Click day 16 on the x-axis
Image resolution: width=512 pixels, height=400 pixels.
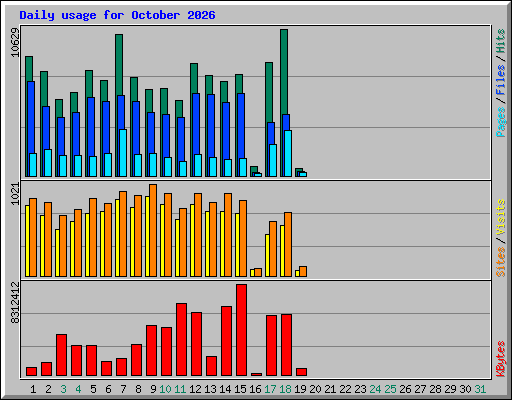point(255,389)
